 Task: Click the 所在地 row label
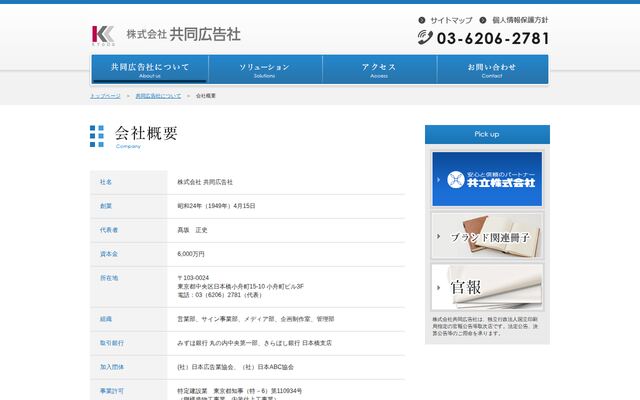click(x=109, y=278)
